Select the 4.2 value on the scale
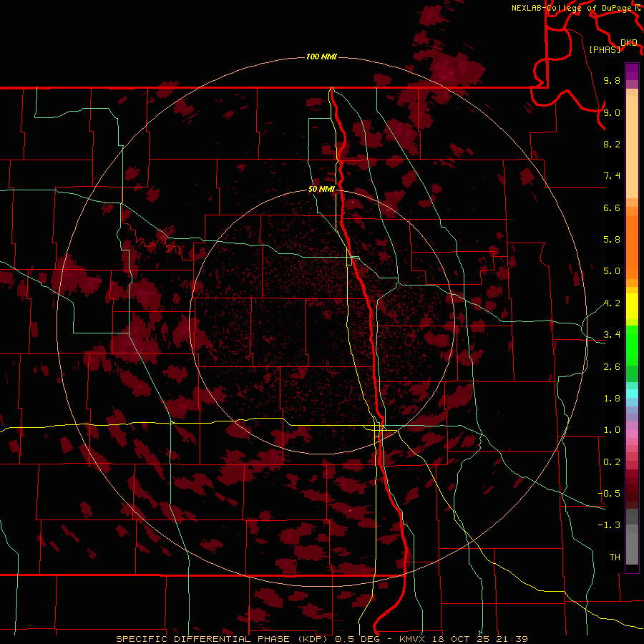Image resolution: width=644 pixels, height=644 pixels. click(x=612, y=303)
